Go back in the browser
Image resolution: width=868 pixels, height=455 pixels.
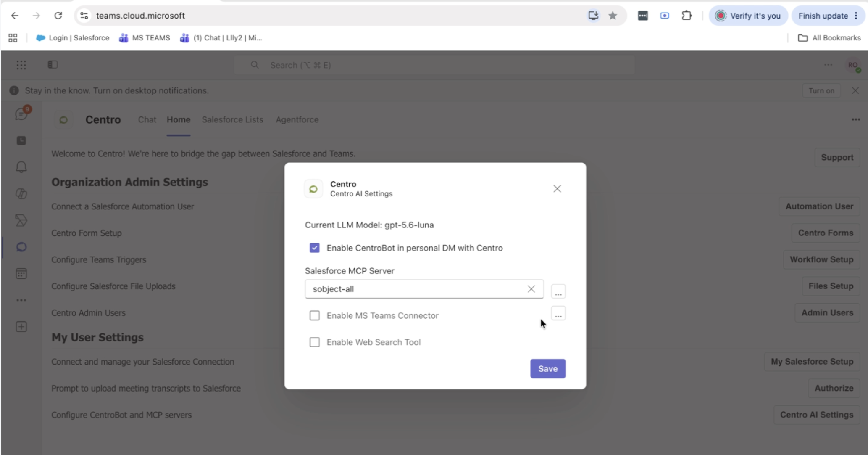15,16
